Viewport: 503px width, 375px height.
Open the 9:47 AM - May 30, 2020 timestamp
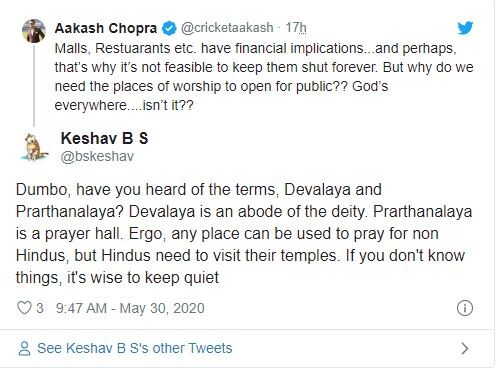point(130,308)
